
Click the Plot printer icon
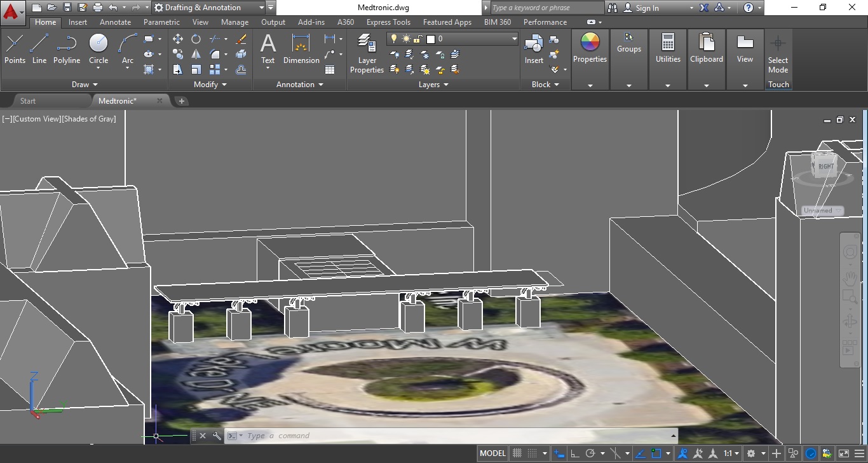(x=97, y=8)
